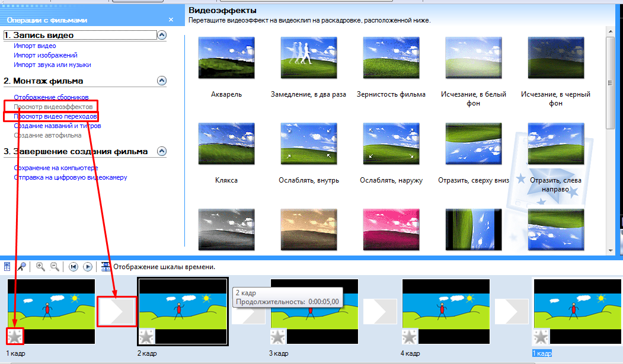This screenshot has height=364, width=623.
Task: Click the effect star on clip 4 кадр
Action: pos(410,337)
